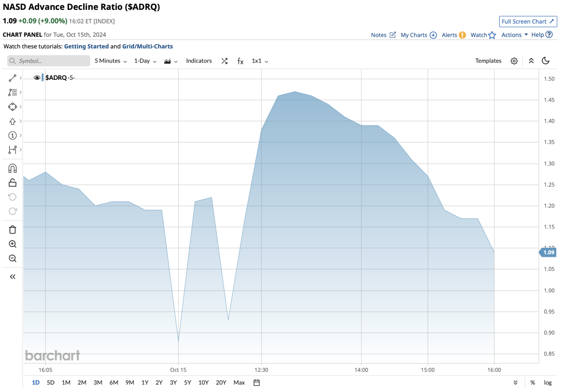Select the trend line drawing tool

coord(13,78)
